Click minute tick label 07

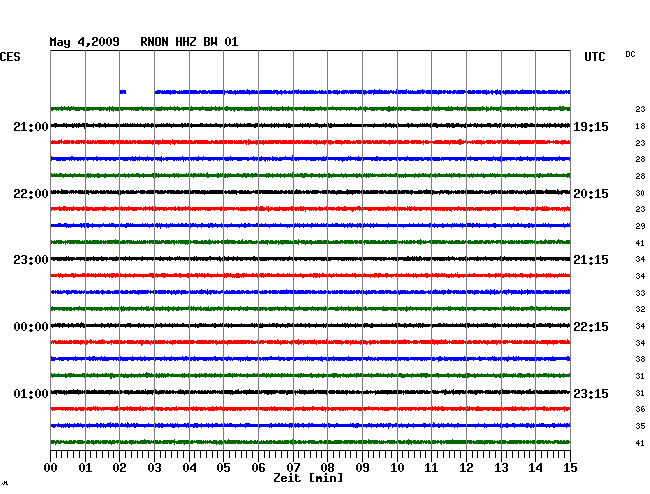pos(293,468)
